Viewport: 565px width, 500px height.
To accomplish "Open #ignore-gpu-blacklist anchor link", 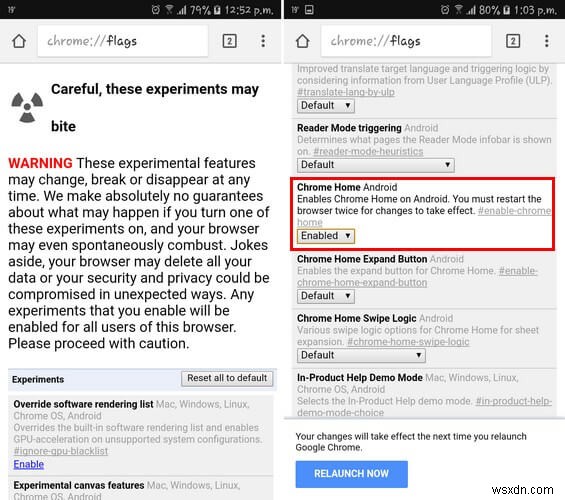I will (61, 451).
